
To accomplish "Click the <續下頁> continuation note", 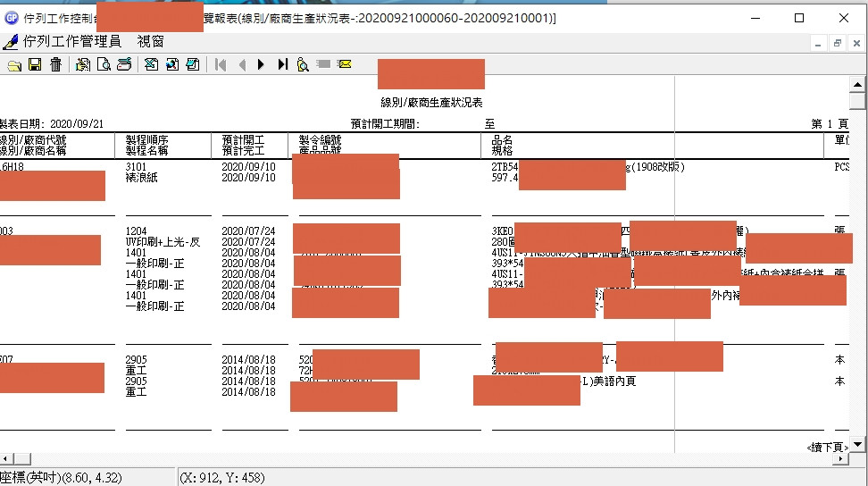I will pos(827,447).
